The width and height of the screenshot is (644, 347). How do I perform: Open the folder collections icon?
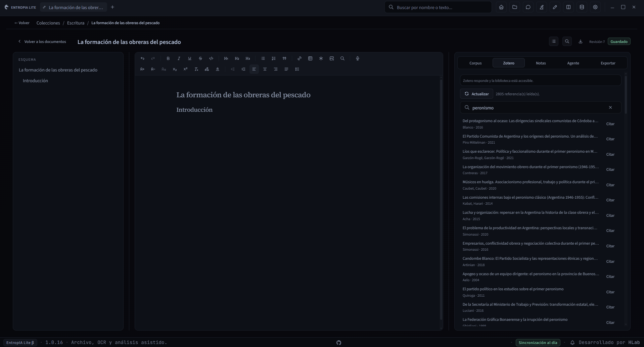click(x=515, y=7)
